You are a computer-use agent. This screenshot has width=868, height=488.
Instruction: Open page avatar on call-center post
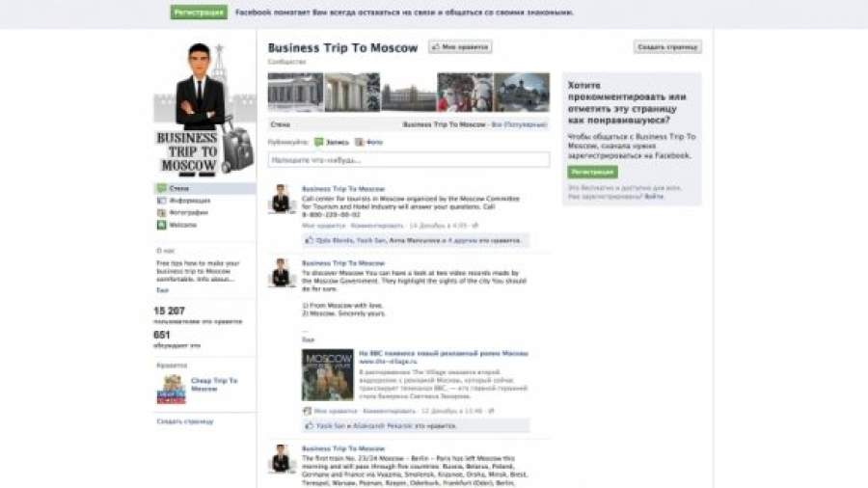pos(282,199)
